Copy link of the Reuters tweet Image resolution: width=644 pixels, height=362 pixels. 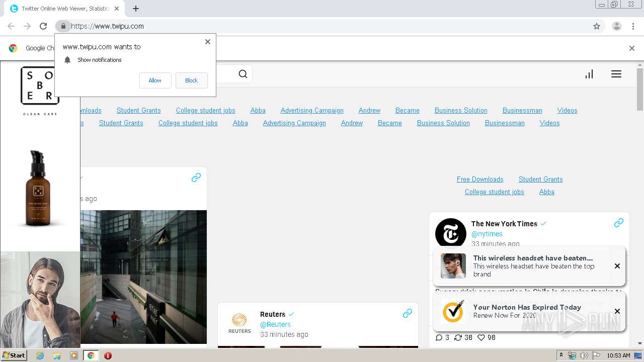pyautogui.click(x=408, y=313)
